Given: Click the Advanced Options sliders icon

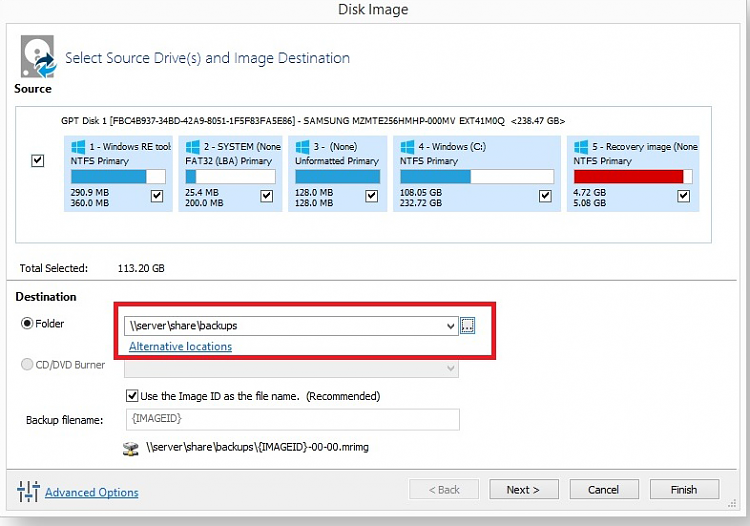Looking at the screenshot, I should click(x=28, y=491).
